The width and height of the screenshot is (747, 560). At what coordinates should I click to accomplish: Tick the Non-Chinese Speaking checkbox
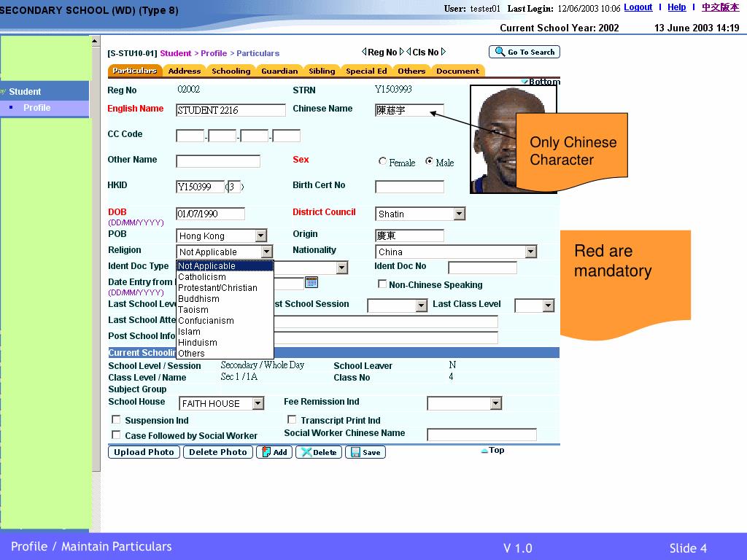pos(382,284)
